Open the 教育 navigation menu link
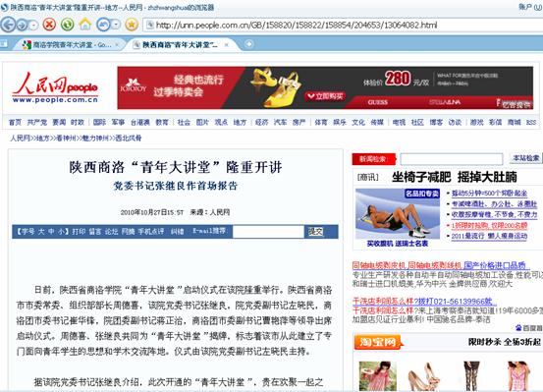The width and height of the screenshot is (543, 392). pos(162,122)
